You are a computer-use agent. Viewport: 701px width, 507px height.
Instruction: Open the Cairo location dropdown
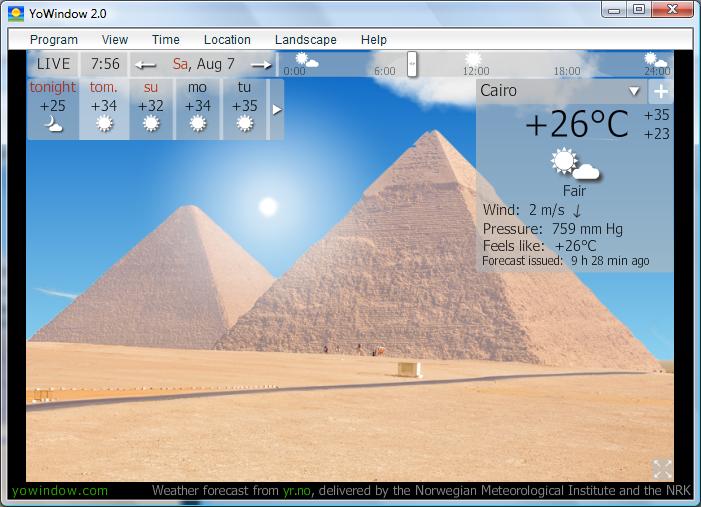(633, 91)
